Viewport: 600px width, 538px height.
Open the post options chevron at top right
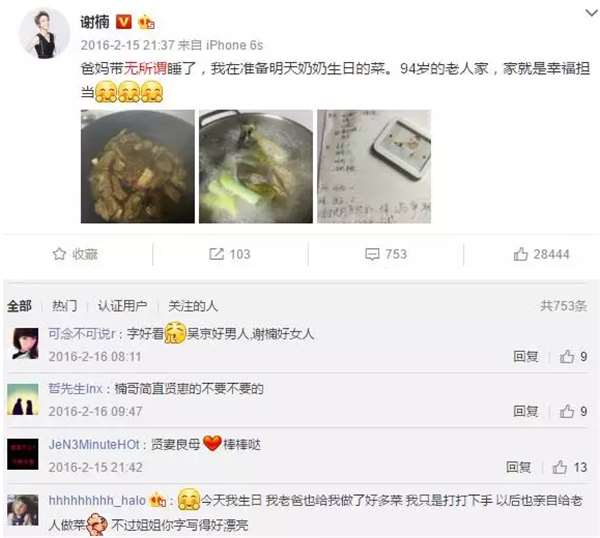[x=592, y=13]
